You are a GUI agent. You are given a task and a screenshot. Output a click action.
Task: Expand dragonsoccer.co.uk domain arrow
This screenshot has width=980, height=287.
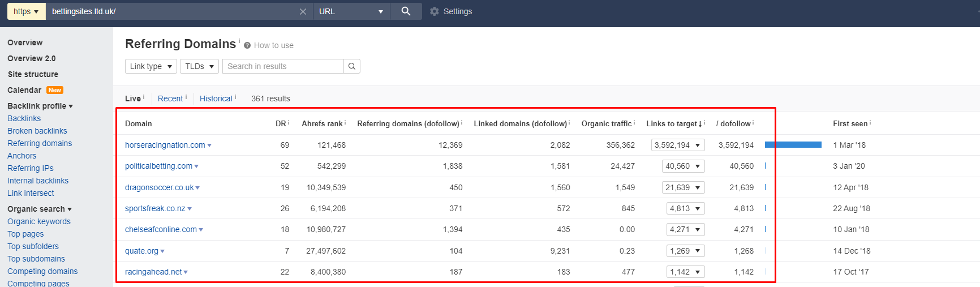pyautogui.click(x=197, y=188)
